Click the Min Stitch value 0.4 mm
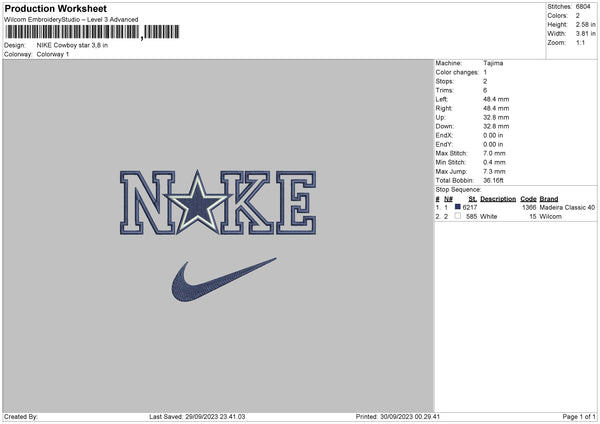 pos(494,162)
